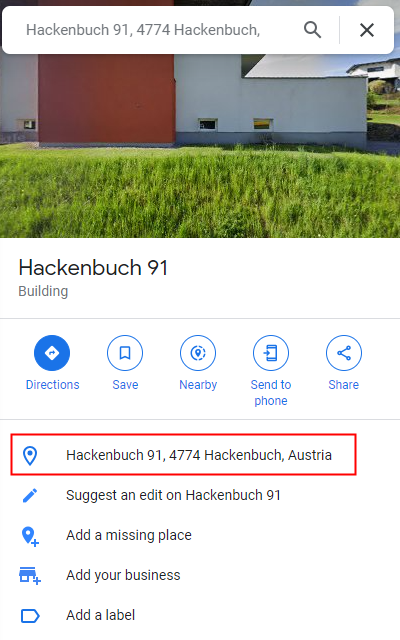This screenshot has width=400, height=640.
Task: Click the location pin icon beside the address
Action: coord(30,456)
